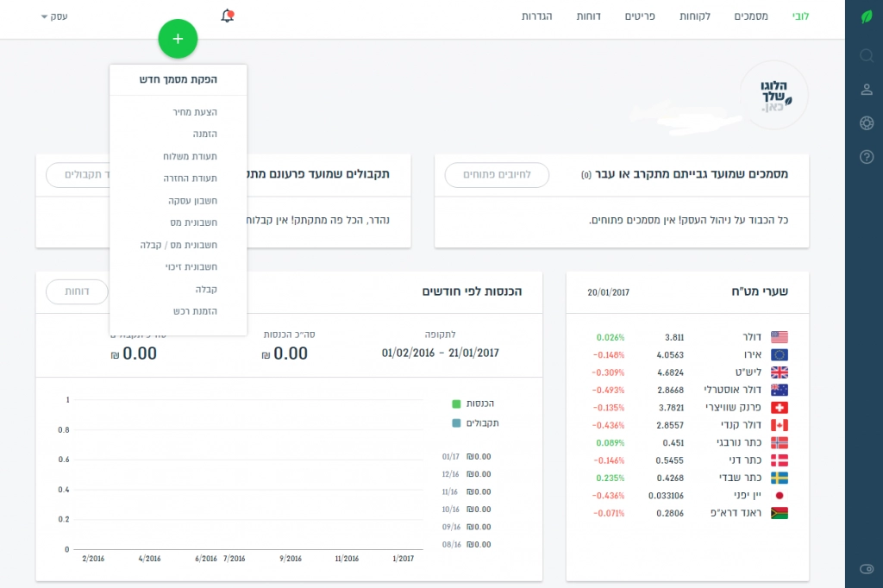Screen dimensions: 883x588
Task: Open the notifications bell icon
Action: click(x=228, y=16)
